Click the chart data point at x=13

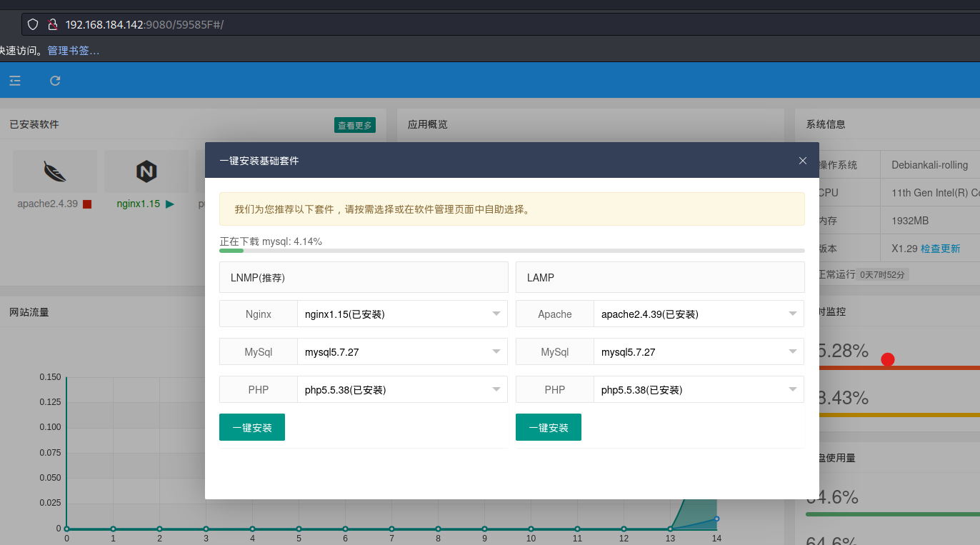[x=670, y=529]
